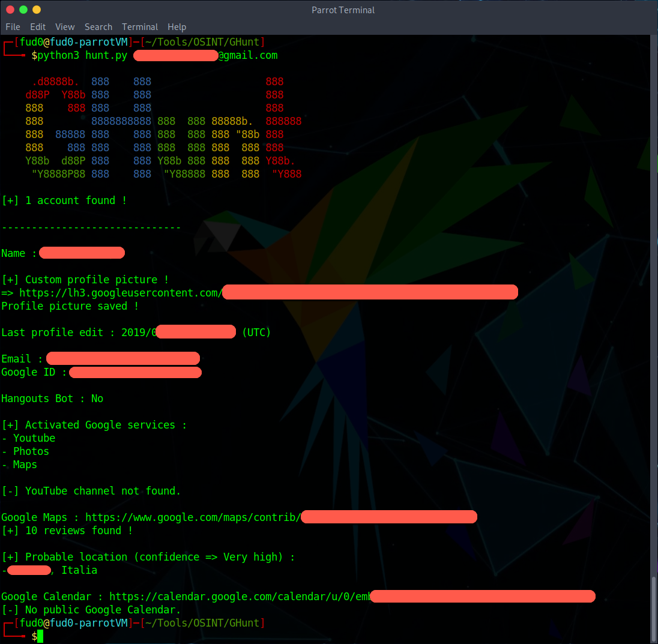Click the terminal's vertical scrollbar thumb
Viewport: 658px width, 644px height.
point(654,609)
